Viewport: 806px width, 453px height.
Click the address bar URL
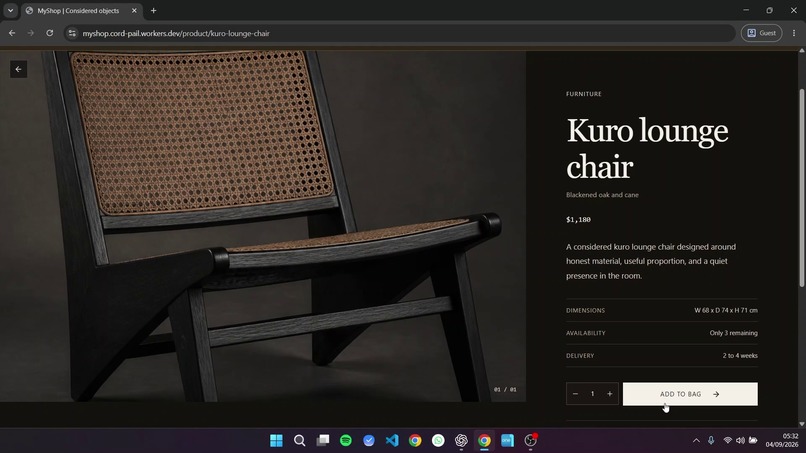pyautogui.click(x=176, y=33)
